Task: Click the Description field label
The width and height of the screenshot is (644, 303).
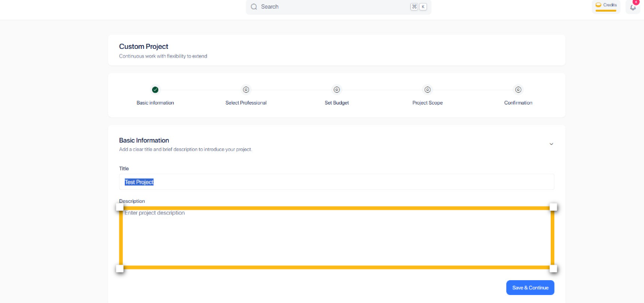Action: pyautogui.click(x=132, y=201)
